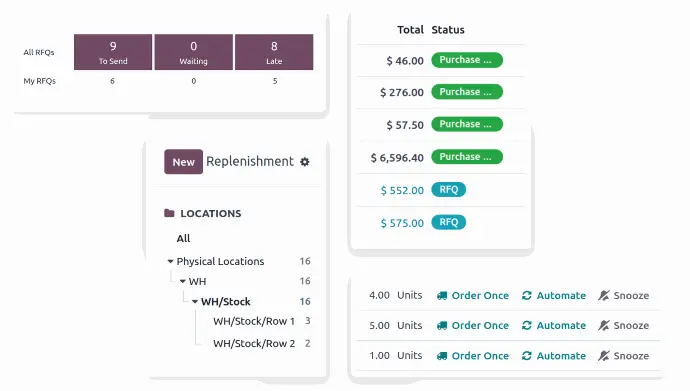
Task: Click the Snooze bell icon for 1.00 Units
Action: point(603,356)
